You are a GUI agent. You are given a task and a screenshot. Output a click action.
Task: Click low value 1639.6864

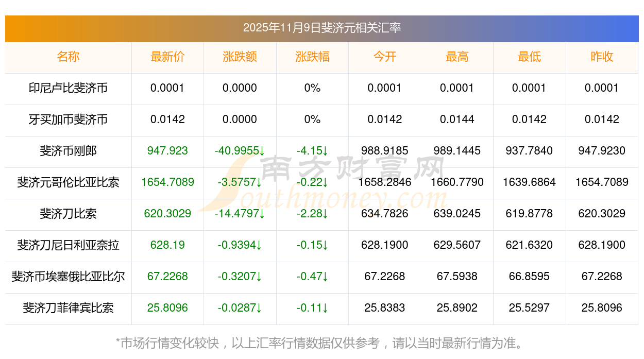point(529,182)
